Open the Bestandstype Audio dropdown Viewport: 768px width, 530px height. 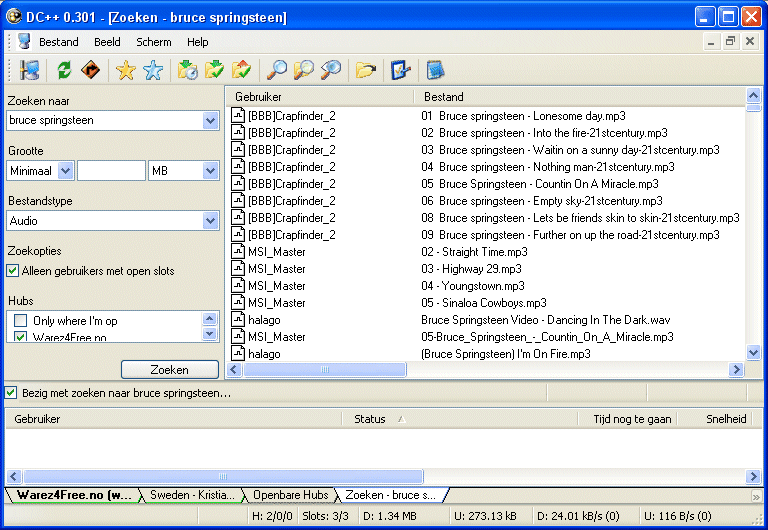pyautogui.click(x=211, y=220)
